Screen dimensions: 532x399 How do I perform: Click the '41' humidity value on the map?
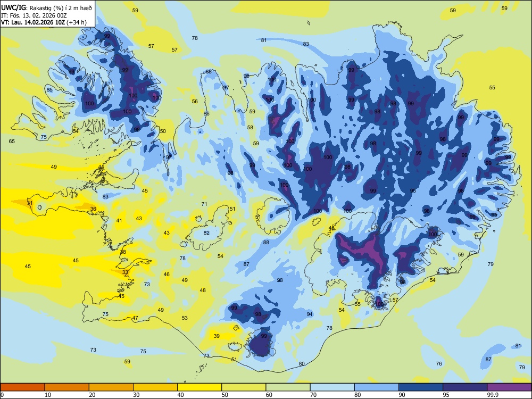tap(119, 221)
